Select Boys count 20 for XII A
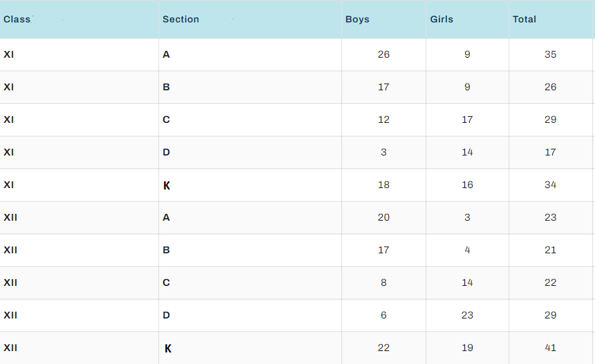Screen dimensions: 595x364 pos(384,217)
